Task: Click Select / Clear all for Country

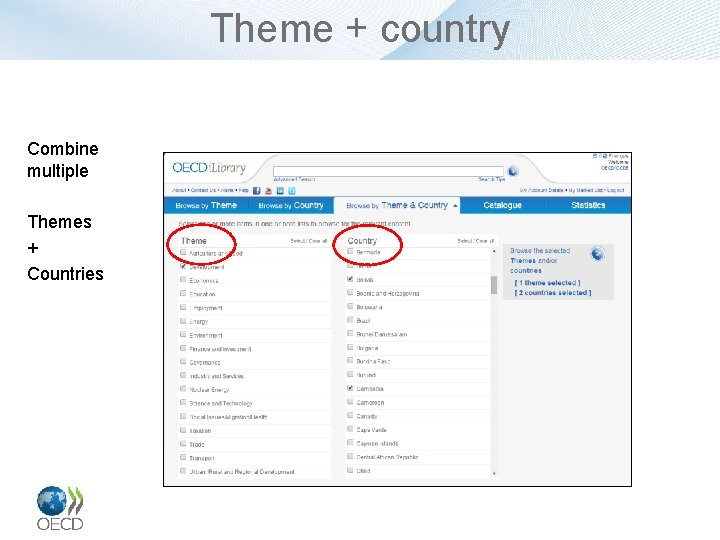Action: pyautogui.click(x=475, y=241)
